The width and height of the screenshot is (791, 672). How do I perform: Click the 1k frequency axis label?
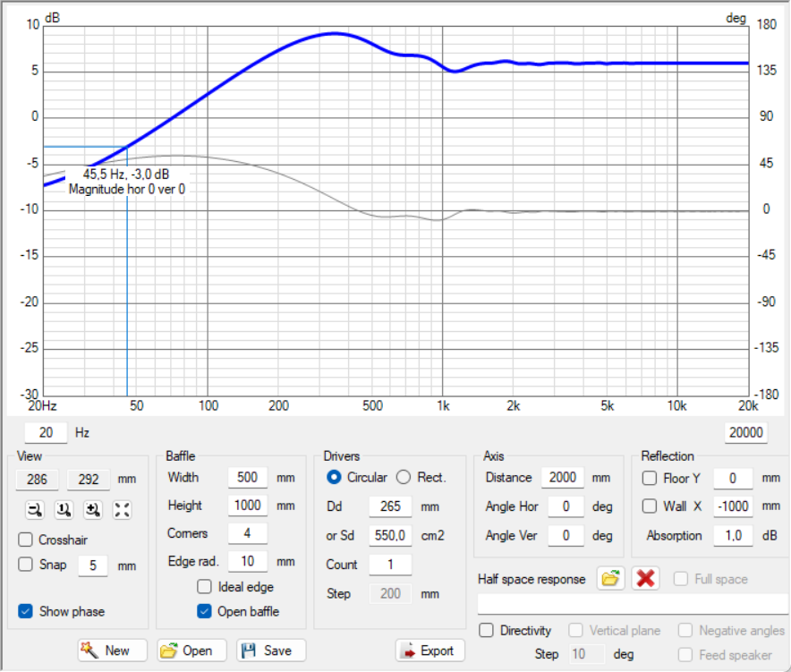coord(443,406)
